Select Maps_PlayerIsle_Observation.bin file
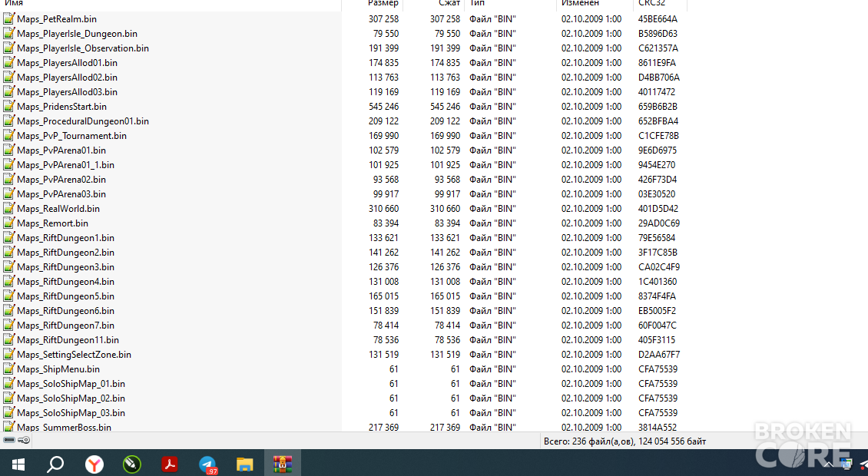Viewport: 868px width, 476px height. point(83,48)
